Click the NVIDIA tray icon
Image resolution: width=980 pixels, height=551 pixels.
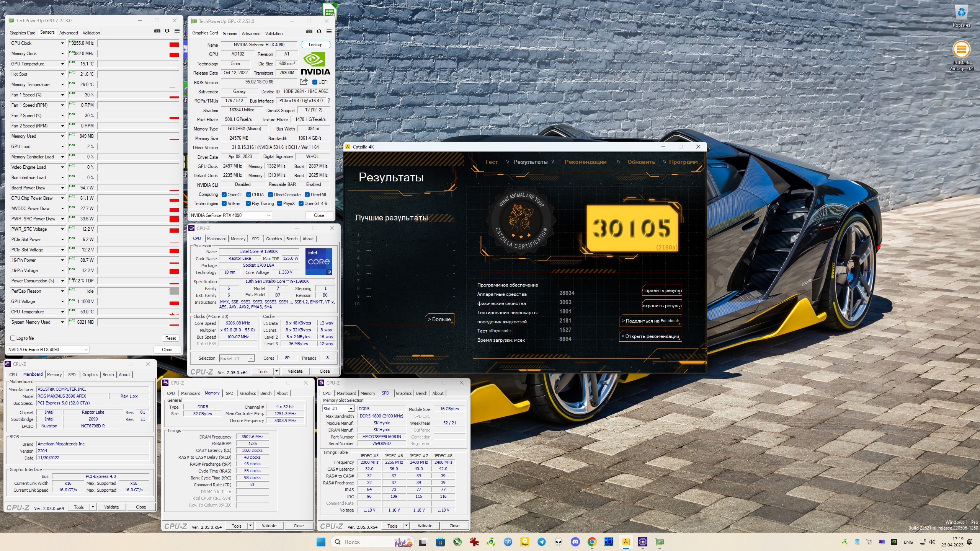point(893,542)
